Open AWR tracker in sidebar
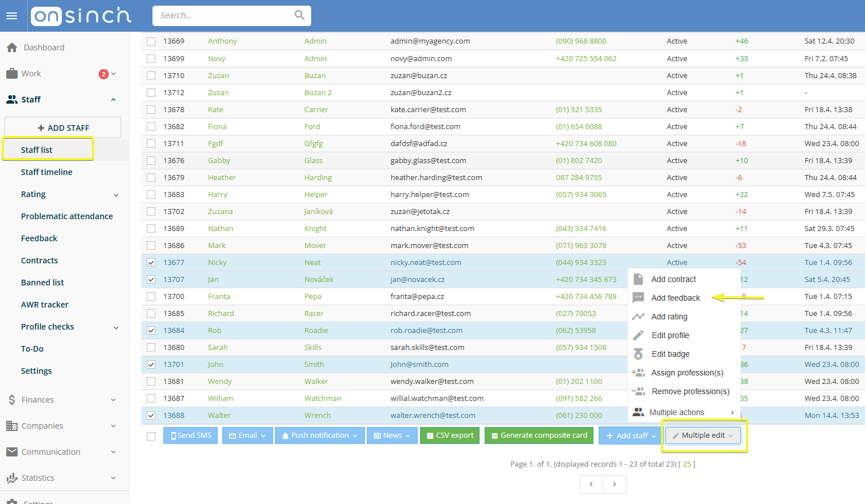This screenshot has width=865, height=504. 45,305
